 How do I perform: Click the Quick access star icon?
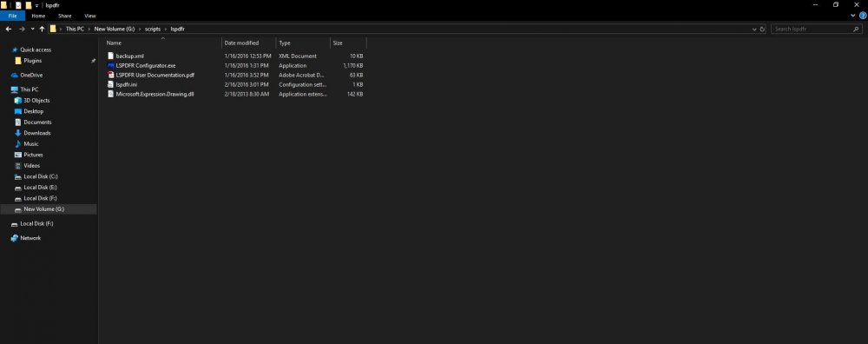click(15, 50)
